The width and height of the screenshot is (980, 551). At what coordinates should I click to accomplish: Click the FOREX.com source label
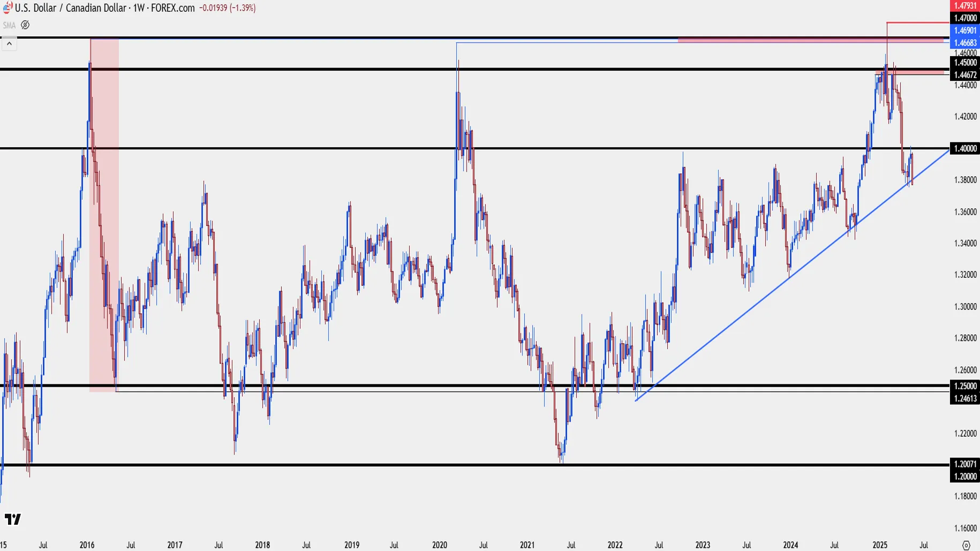[x=172, y=8]
